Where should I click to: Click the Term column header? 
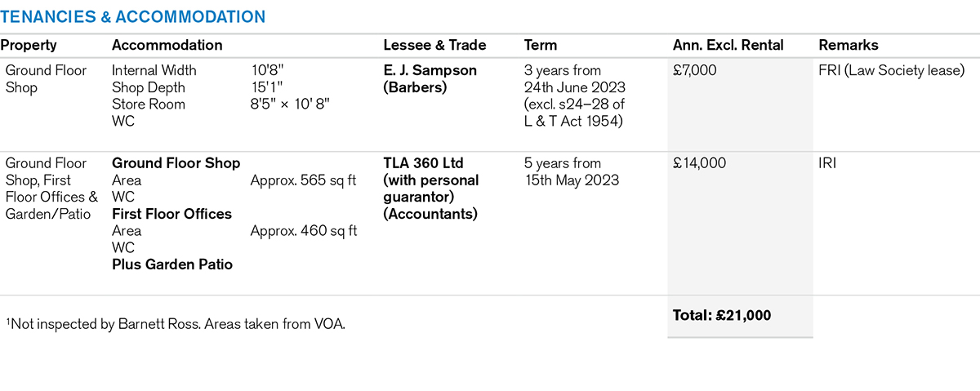(541, 46)
